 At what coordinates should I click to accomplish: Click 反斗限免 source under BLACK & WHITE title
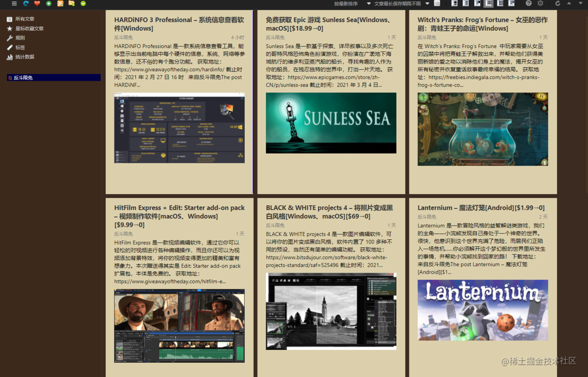275,226
